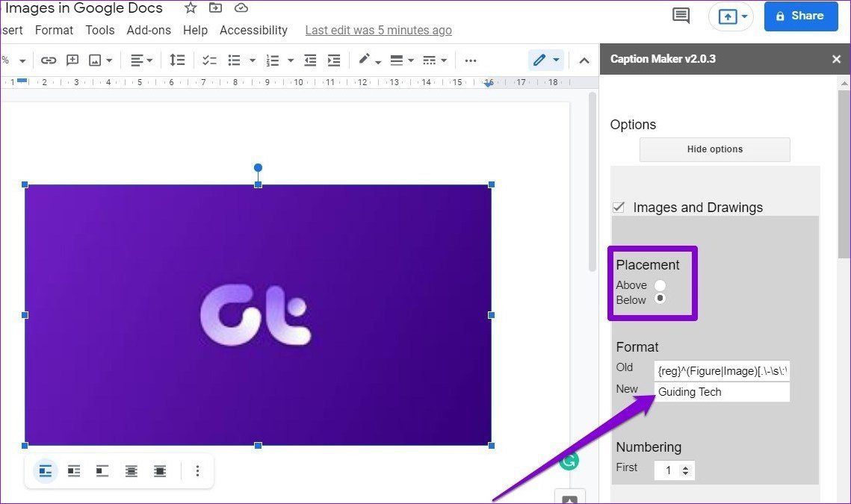Image resolution: width=851 pixels, height=504 pixels.
Task: Click the right indent marker on ruler
Action: click(489, 84)
